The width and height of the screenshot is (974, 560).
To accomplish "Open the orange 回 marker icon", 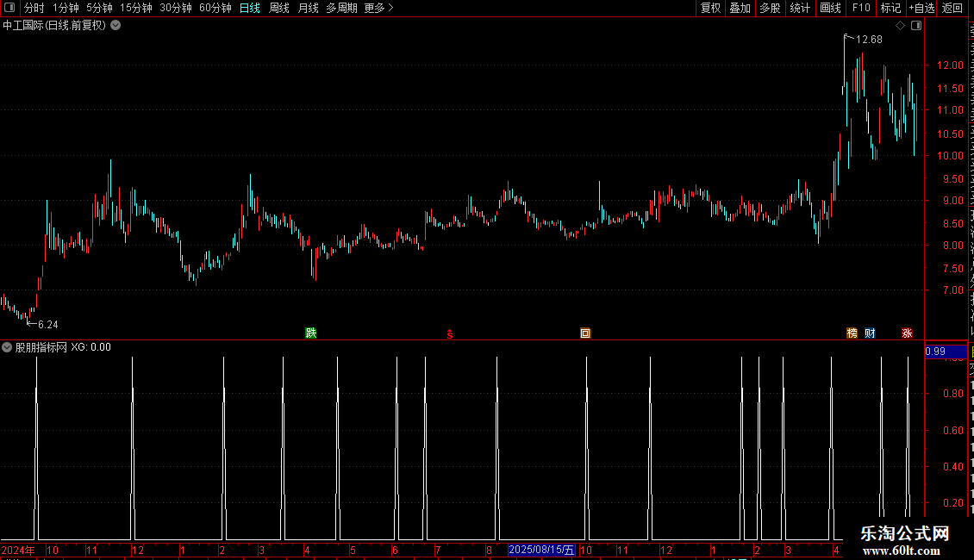I will pos(585,333).
